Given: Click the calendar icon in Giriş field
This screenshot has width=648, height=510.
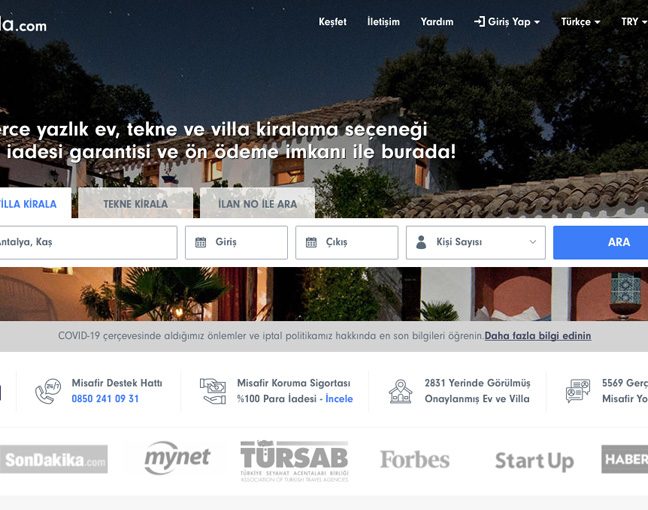Looking at the screenshot, I should 200,242.
